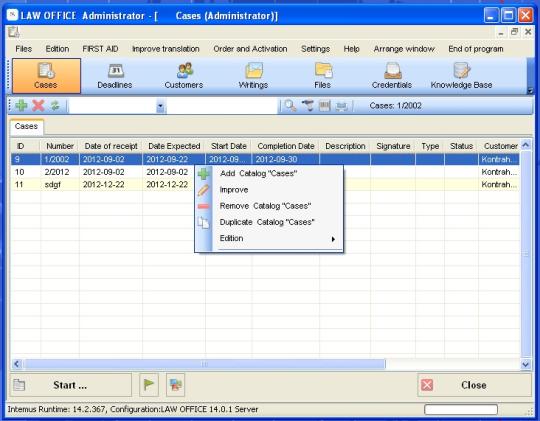Open the Cases module
The height and width of the screenshot is (421, 540).
46,76
